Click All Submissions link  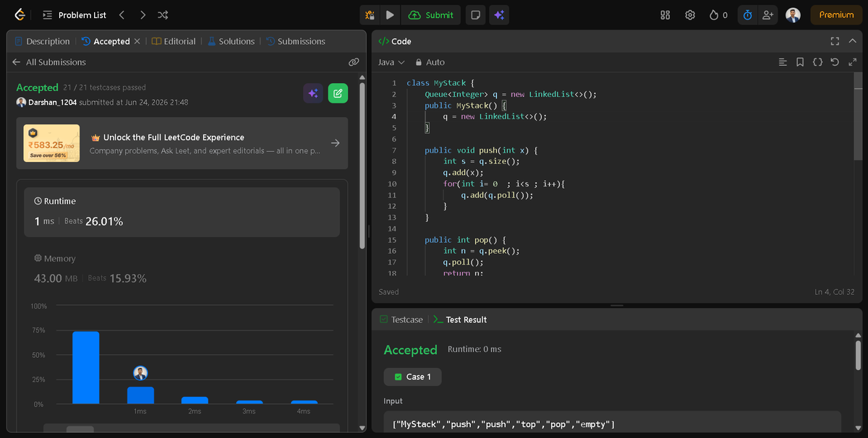tap(56, 62)
